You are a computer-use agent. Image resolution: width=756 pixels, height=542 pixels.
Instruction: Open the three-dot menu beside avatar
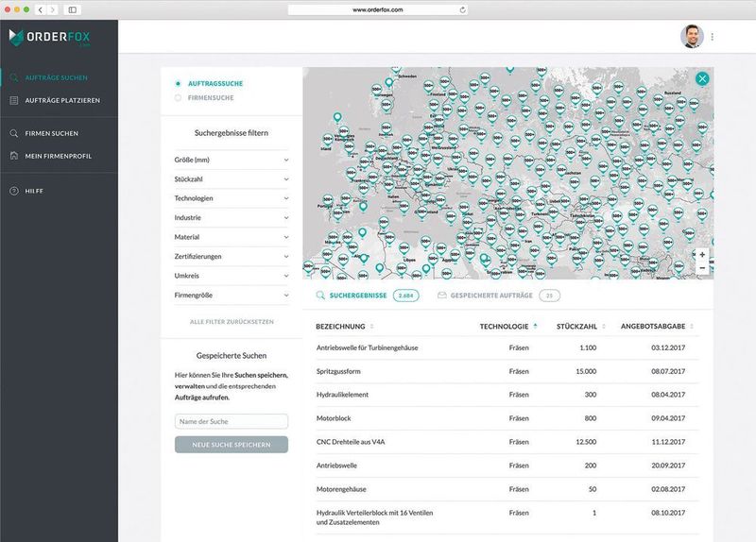[713, 38]
